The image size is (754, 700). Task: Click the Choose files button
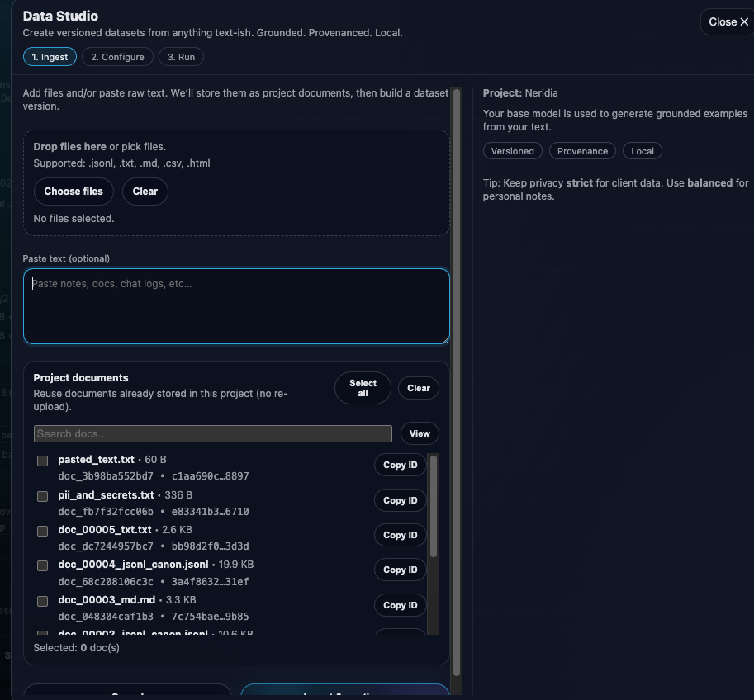(x=73, y=191)
